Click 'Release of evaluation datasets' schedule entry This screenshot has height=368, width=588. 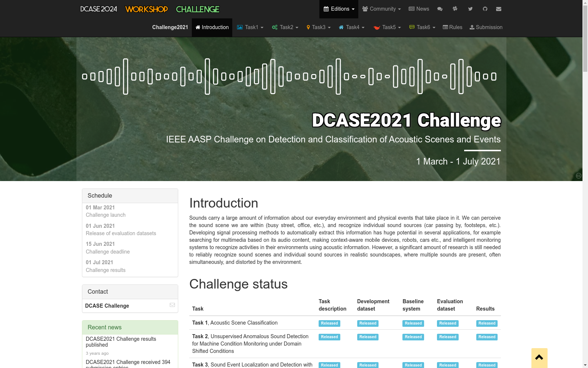tap(121, 233)
